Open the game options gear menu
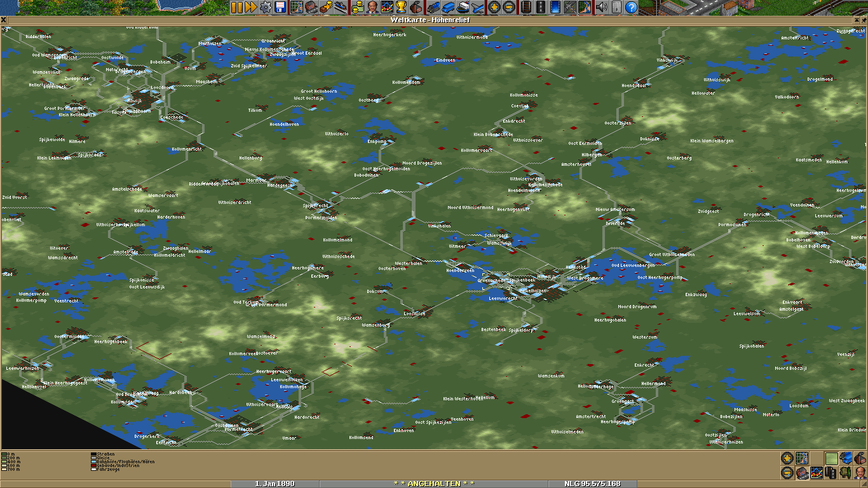 pyautogui.click(x=266, y=7)
